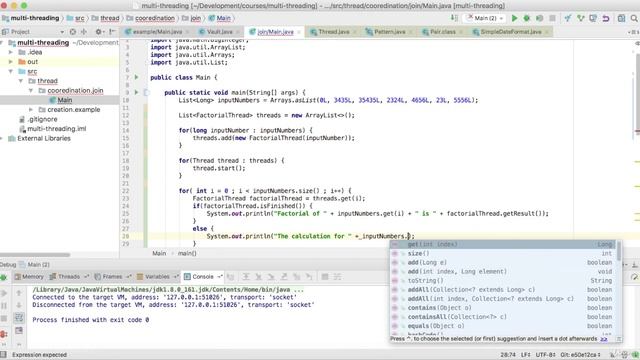The width and height of the screenshot is (640, 360).
Task: Click cooredination in the navigation breadcrumb
Action: (155, 18)
